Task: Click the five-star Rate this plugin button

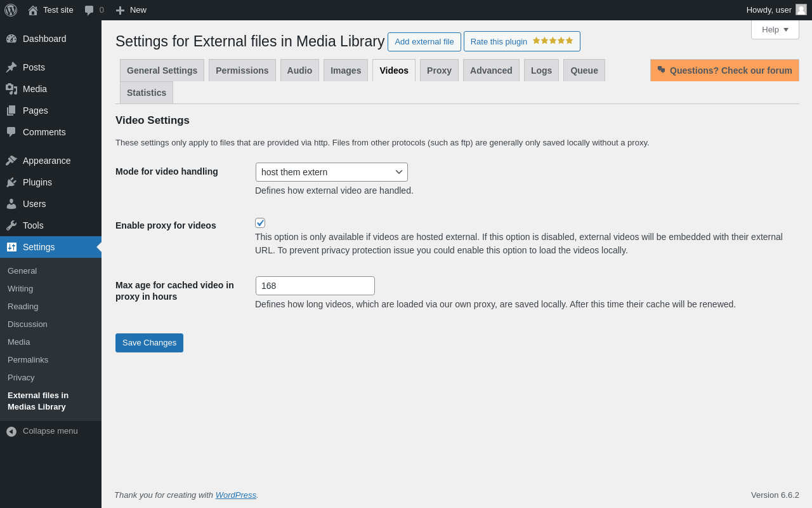Action: click(x=521, y=41)
